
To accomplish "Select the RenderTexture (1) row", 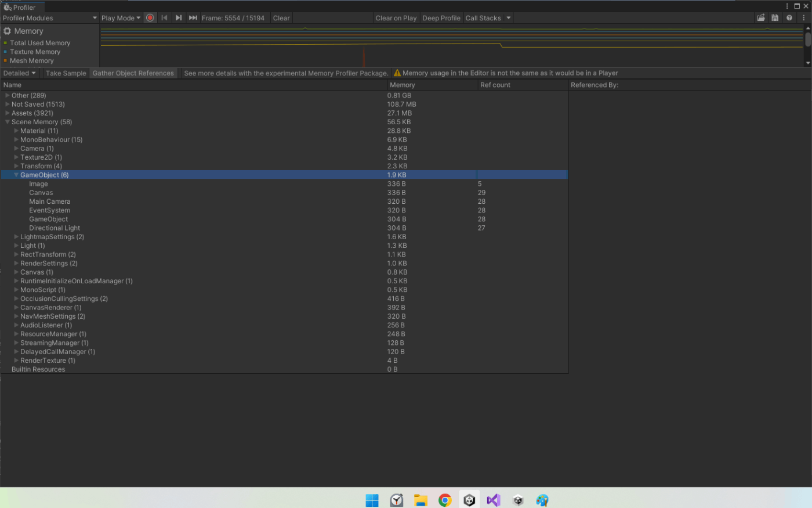I will [284, 361].
